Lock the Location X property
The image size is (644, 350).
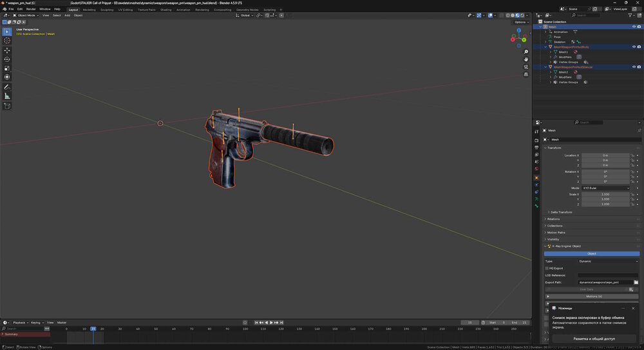click(x=632, y=155)
